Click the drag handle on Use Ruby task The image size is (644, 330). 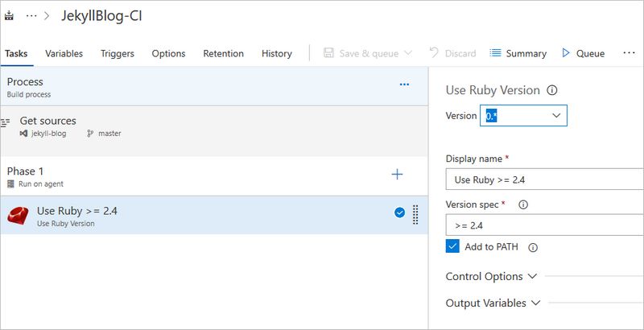point(415,215)
